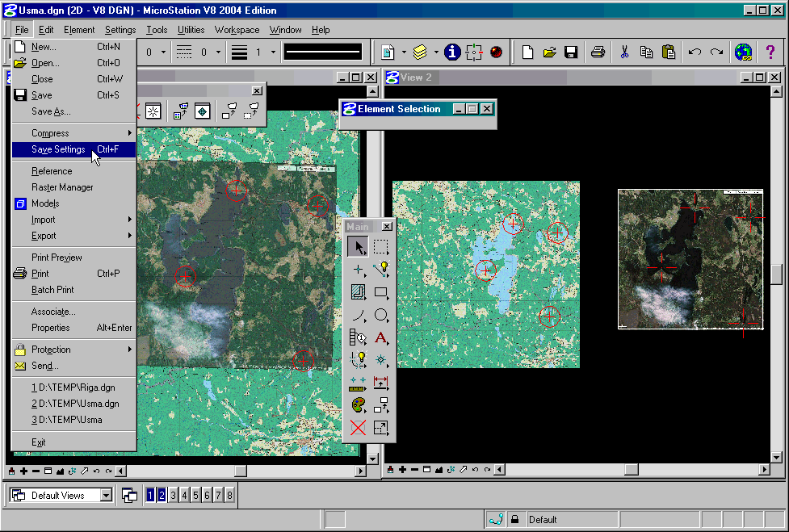789x532 pixels.
Task: Click Fit View icon under View 1
Action: [x=60, y=471]
